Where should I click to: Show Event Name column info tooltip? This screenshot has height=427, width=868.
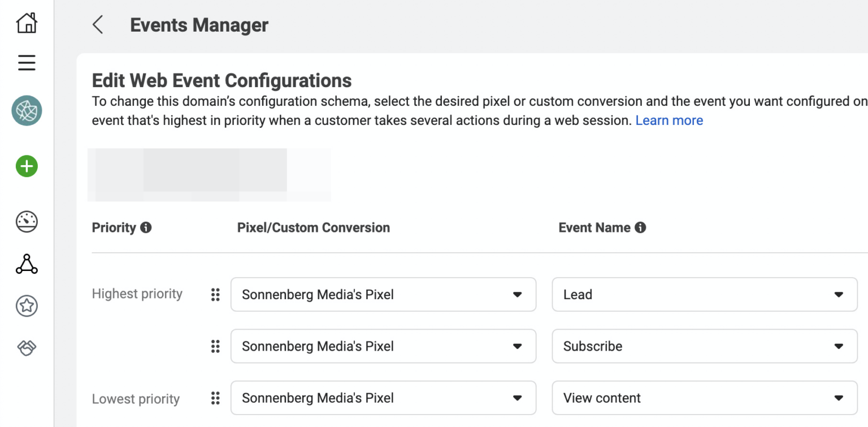point(640,228)
